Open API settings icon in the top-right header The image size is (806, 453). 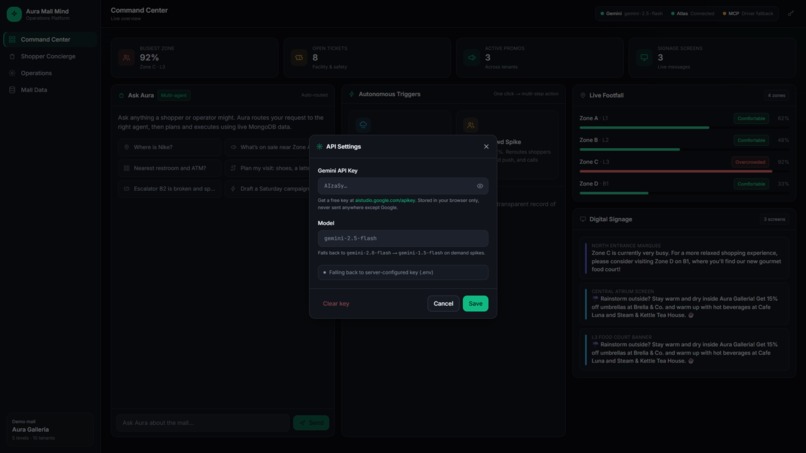tap(791, 14)
